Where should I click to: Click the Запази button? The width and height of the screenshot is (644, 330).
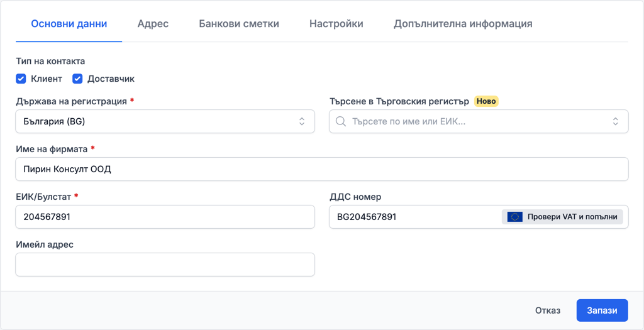pyautogui.click(x=602, y=311)
